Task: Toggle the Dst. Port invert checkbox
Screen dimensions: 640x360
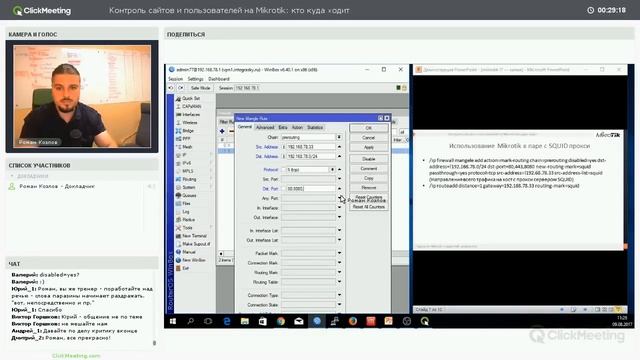Action: (x=283, y=189)
